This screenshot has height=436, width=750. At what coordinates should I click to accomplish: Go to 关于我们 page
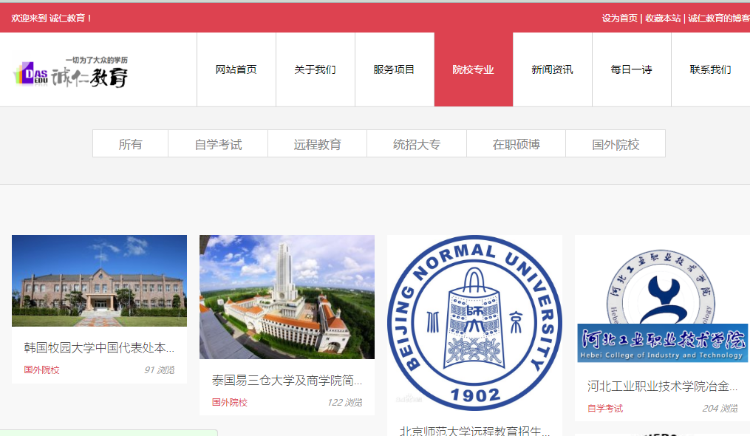315,70
